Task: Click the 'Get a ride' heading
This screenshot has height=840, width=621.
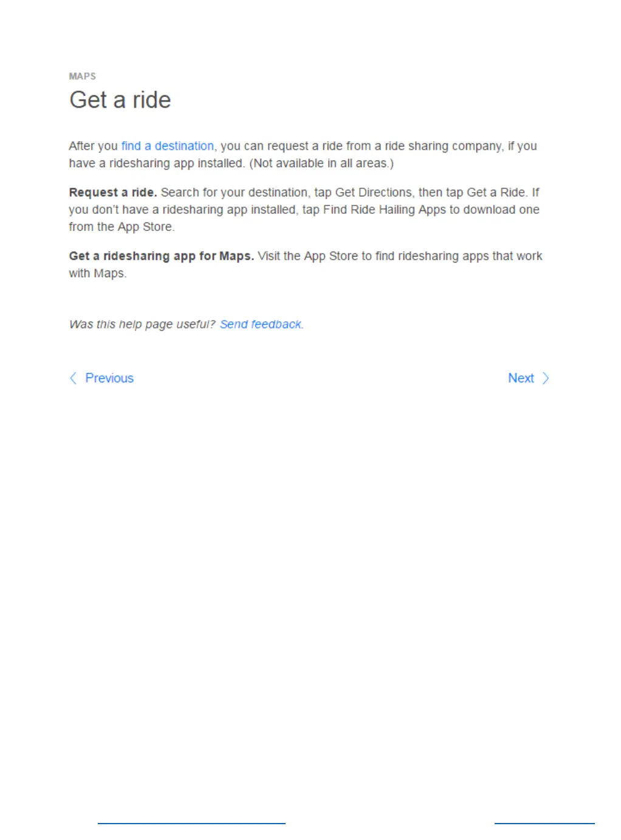Action: tap(120, 100)
